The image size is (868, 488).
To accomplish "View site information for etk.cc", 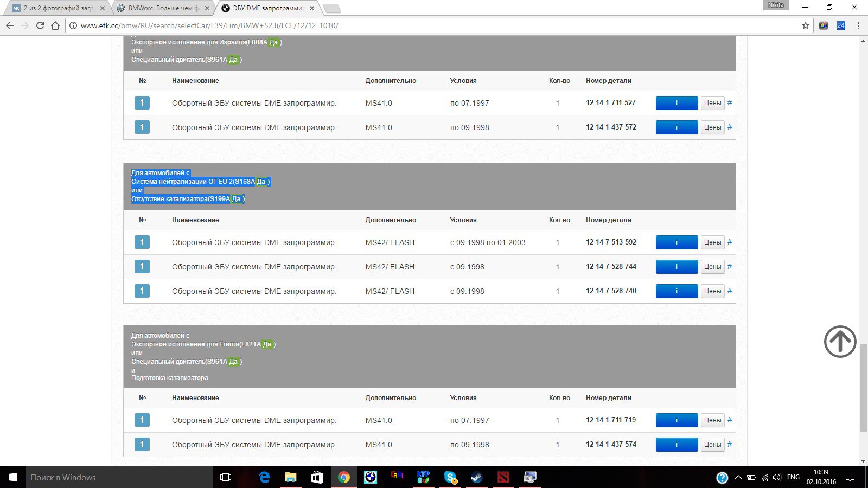I will click(x=73, y=25).
